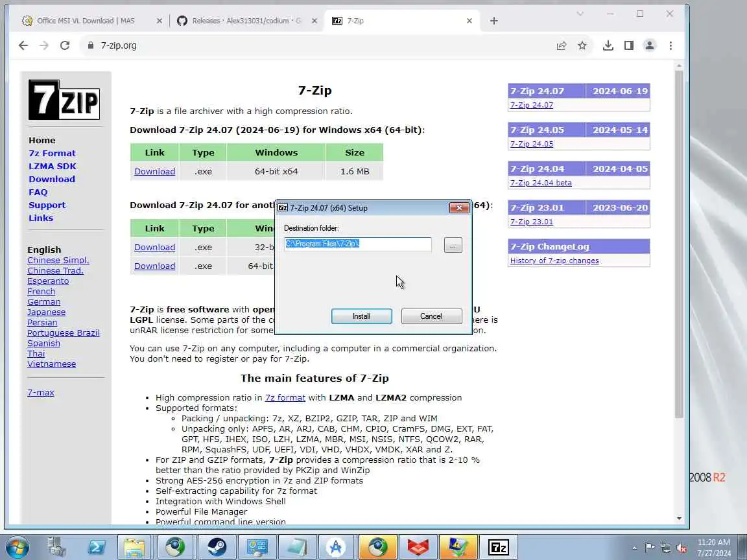The image size is (747, 560).
Task: Switch language to French
Action: click(41, 292)
